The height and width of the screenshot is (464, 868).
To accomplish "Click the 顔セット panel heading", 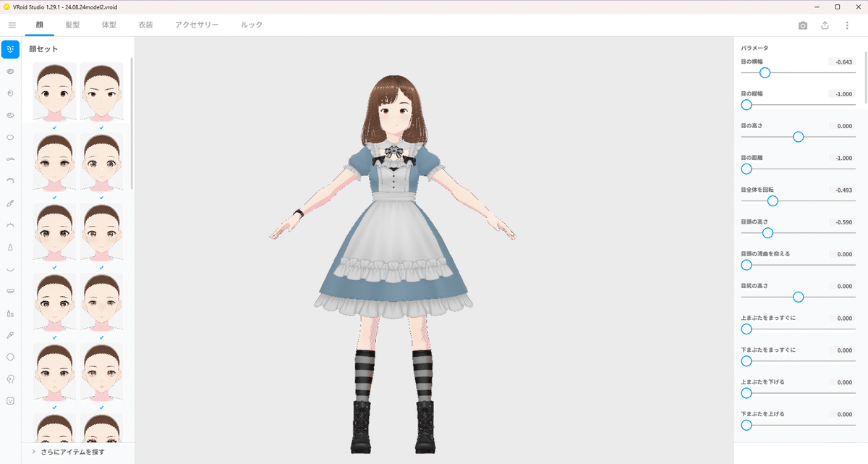I will tap(43, 49).
